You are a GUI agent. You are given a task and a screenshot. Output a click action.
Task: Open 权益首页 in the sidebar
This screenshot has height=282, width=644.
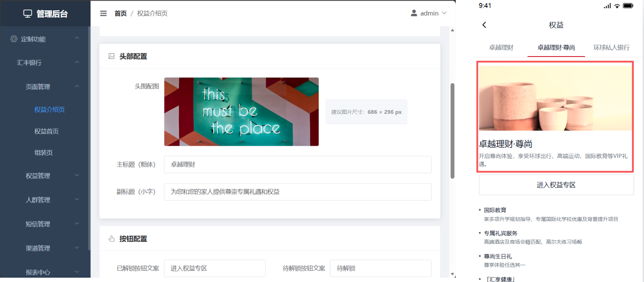point(47,131)
